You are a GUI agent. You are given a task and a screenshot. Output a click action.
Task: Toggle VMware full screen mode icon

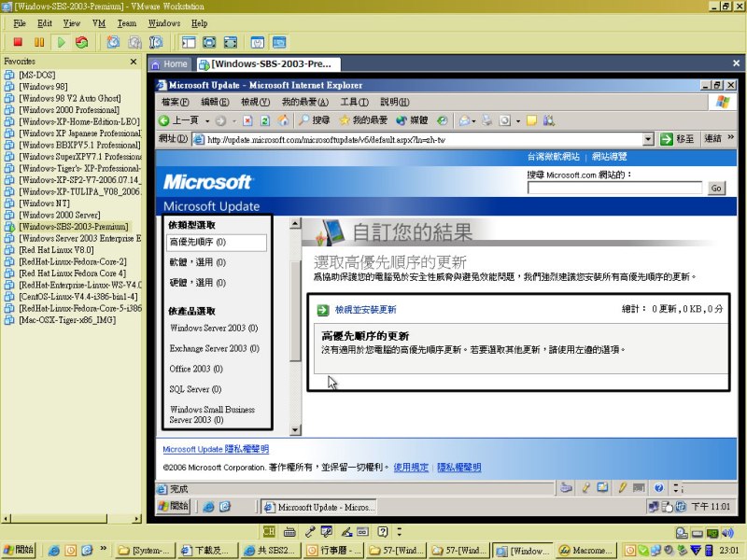(209, 42)
